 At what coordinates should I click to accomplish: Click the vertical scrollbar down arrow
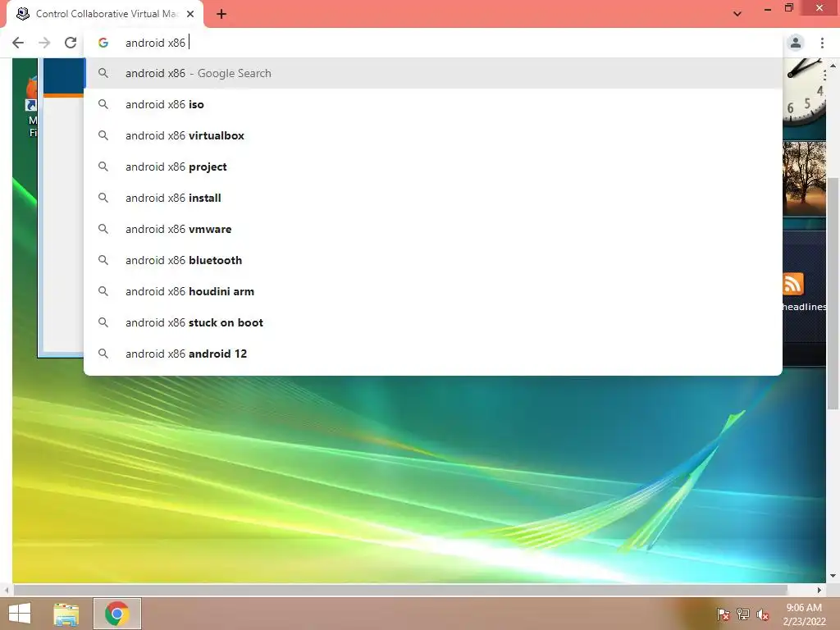point(833,576)
